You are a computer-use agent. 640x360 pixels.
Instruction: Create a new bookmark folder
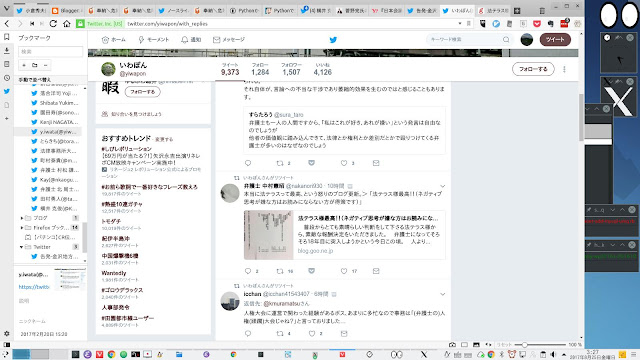[35, 65]
